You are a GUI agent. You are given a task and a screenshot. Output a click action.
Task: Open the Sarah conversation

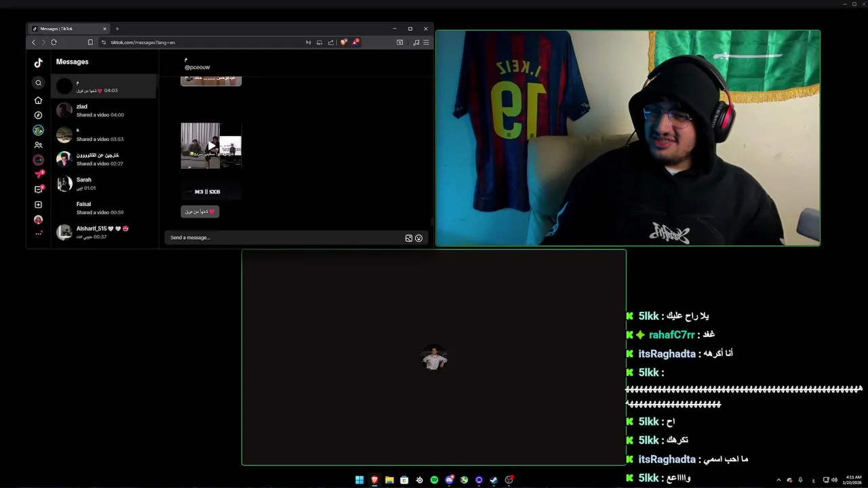point(105,184)
